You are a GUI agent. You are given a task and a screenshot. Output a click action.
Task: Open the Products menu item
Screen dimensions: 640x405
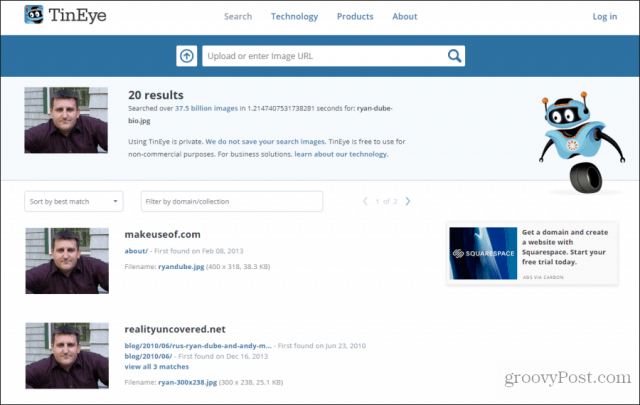pyautogui.click(x=355, y=16)
